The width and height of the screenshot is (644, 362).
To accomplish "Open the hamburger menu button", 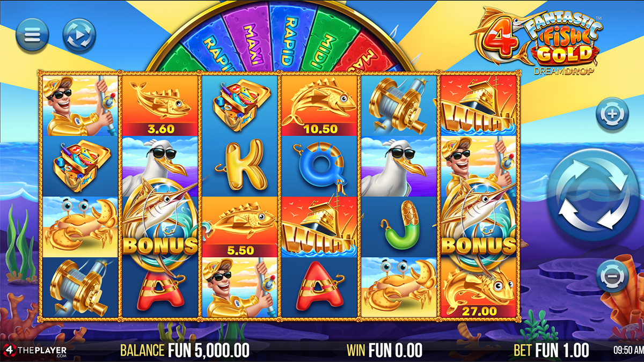I will coord(33,35).
